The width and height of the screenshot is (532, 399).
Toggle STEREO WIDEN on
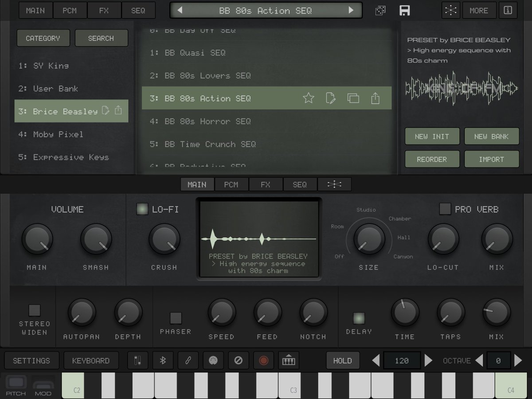coord(35,310)
